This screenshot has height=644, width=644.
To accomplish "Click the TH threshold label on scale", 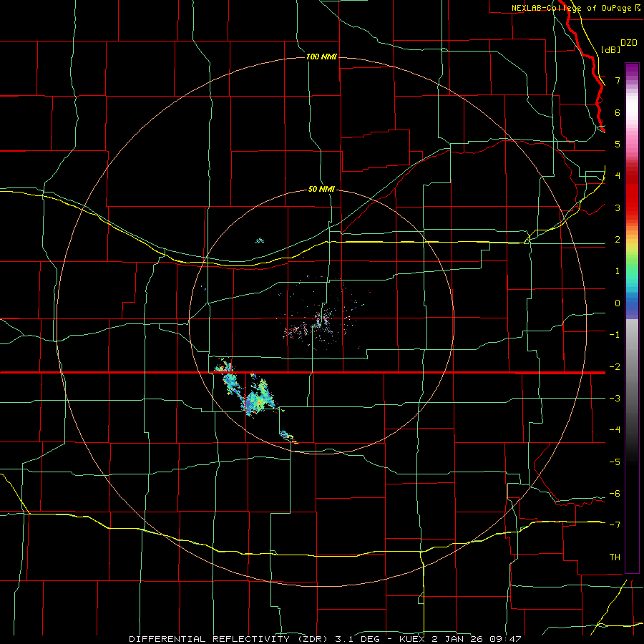I will coord(615,557).
